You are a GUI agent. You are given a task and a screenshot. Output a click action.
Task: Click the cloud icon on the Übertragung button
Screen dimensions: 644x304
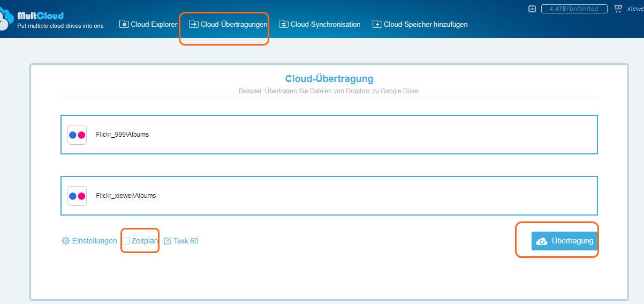[542, 241]
